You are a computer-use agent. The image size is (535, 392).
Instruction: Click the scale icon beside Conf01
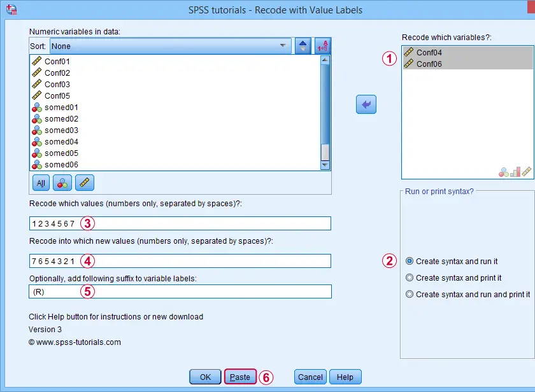click(x=37, y=61)
